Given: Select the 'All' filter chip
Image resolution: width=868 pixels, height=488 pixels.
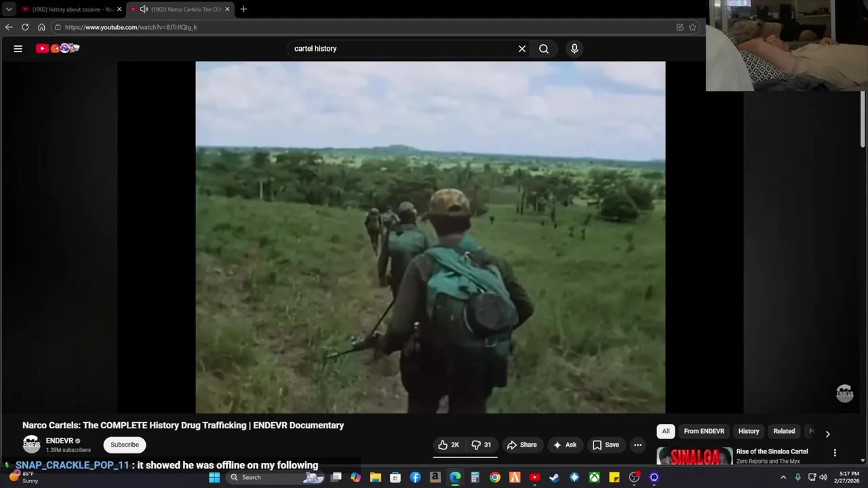Looking at the screenshot, I should (666, 431).
